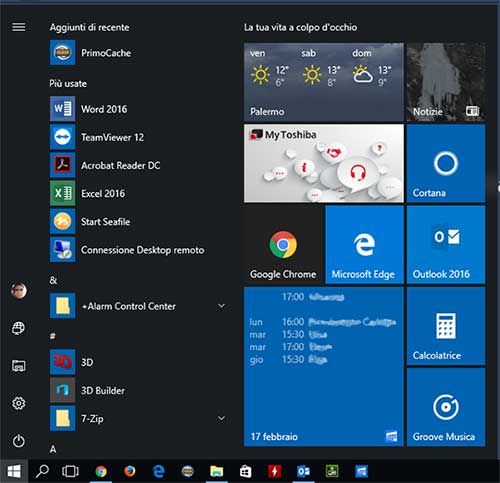Click the '&' section letter header
500x483 pixels.
(x=53, y=280)
